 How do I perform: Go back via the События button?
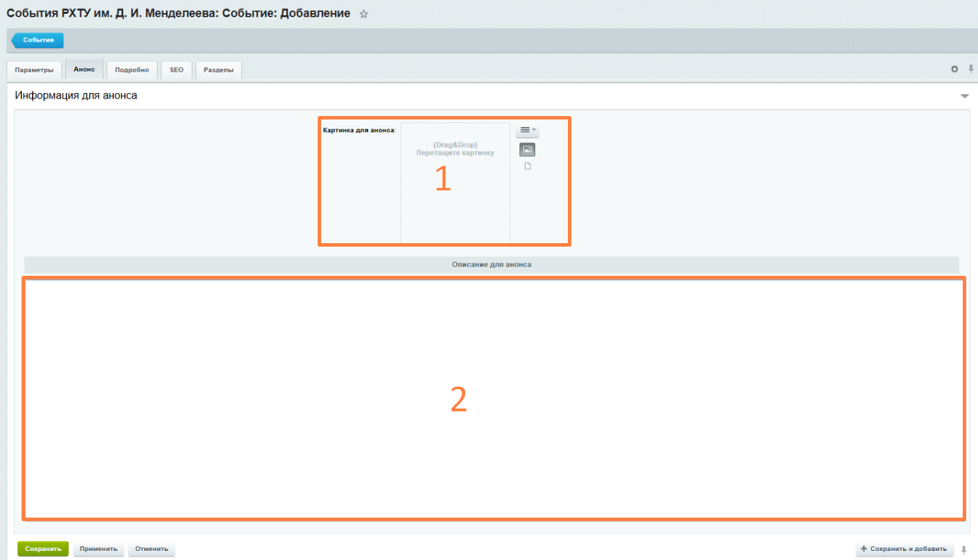point(38,40)
